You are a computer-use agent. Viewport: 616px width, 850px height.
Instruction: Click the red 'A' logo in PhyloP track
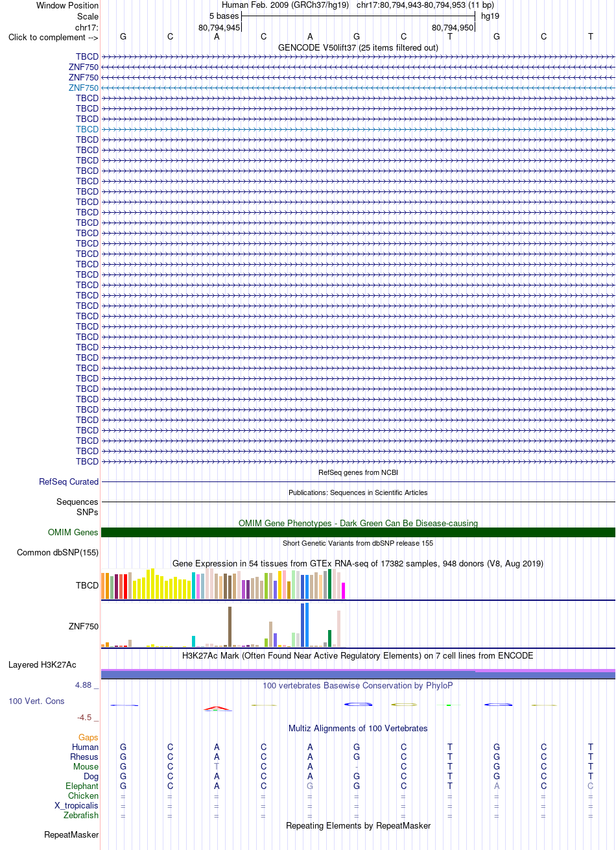click(217, 708)
